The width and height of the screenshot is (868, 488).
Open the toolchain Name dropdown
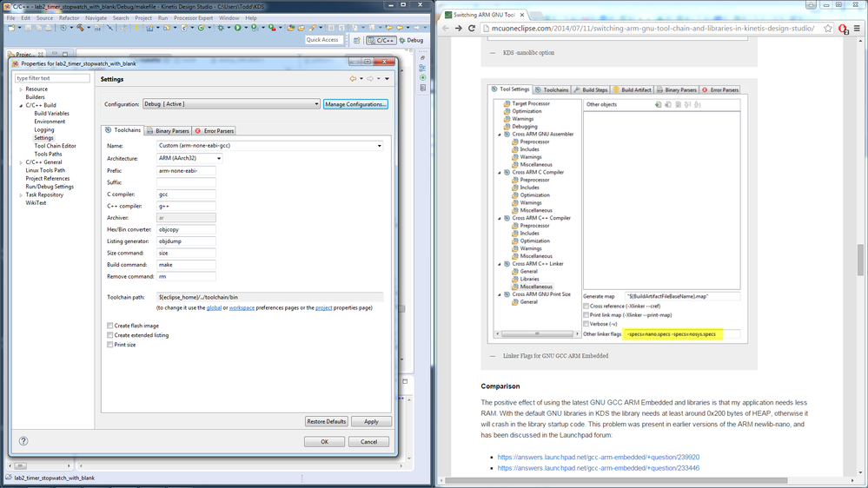tap(270, 146)
